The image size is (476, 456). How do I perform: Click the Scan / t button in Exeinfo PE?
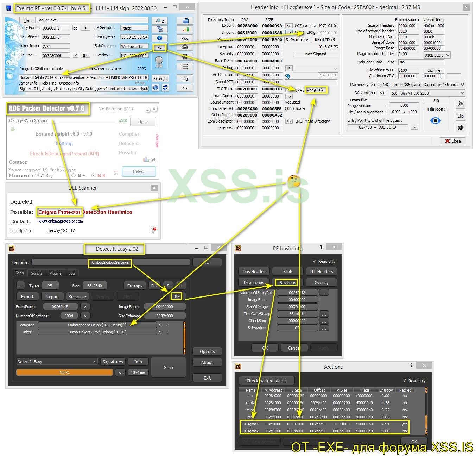(160, 78)
